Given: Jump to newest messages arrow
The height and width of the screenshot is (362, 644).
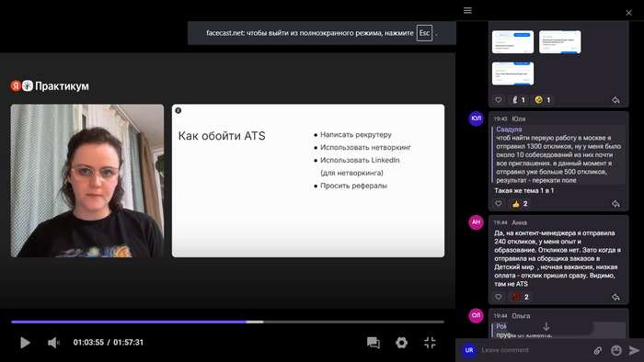Looking at the screenshot, I should 546,327.
